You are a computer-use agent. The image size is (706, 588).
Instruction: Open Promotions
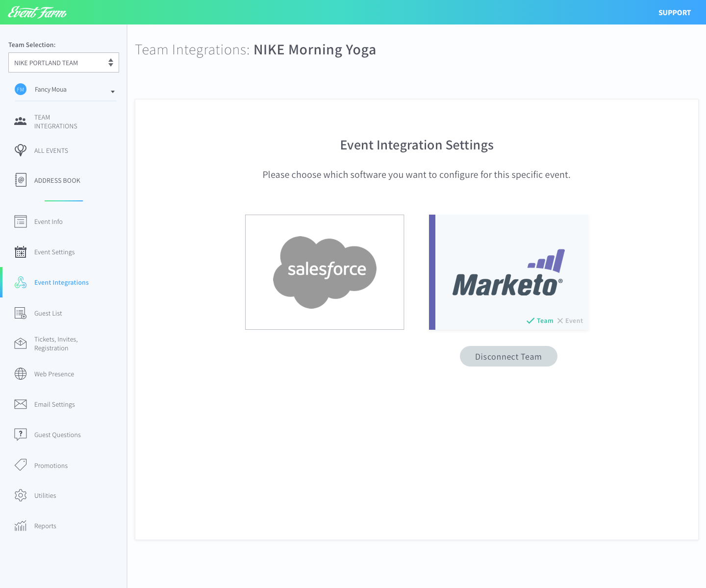pyautogui.click(x=51, y=465)
